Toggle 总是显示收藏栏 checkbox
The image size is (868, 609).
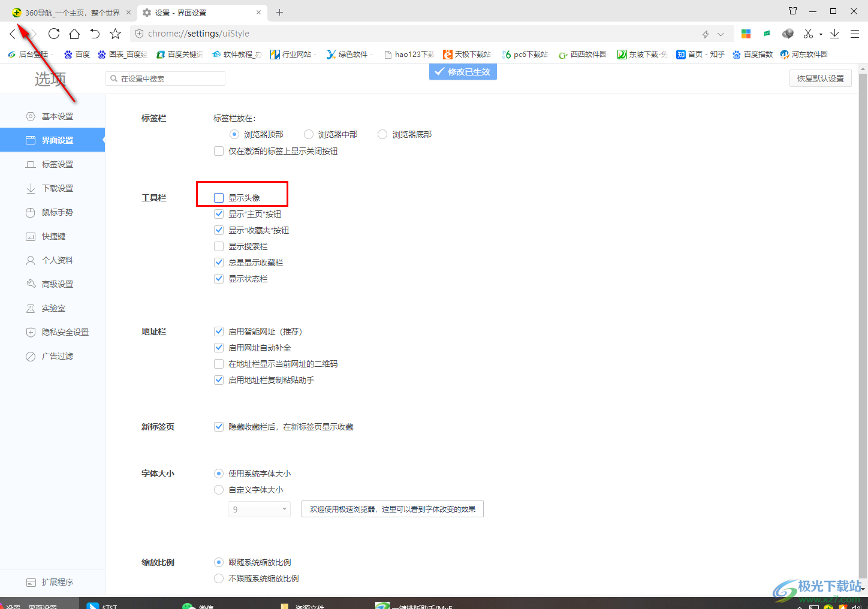219,263
